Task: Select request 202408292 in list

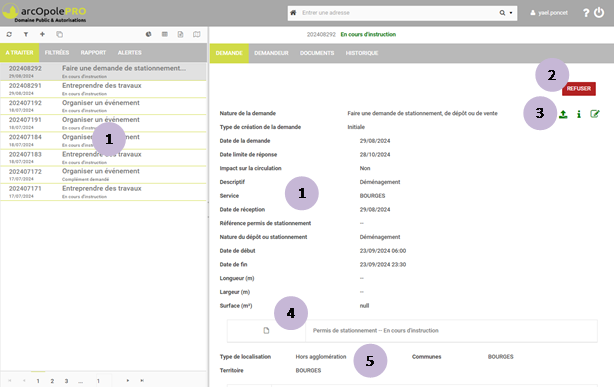Action: pos(103,72)
